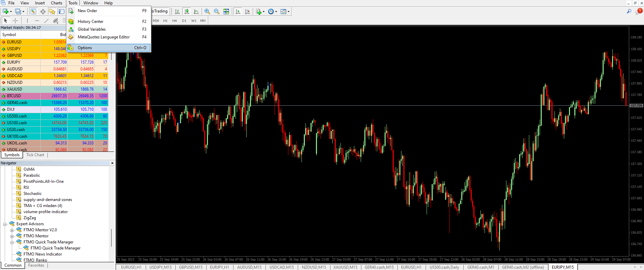Open dropdown arrow beside Periods clock
644x270 pixels.
coord(276,11)
